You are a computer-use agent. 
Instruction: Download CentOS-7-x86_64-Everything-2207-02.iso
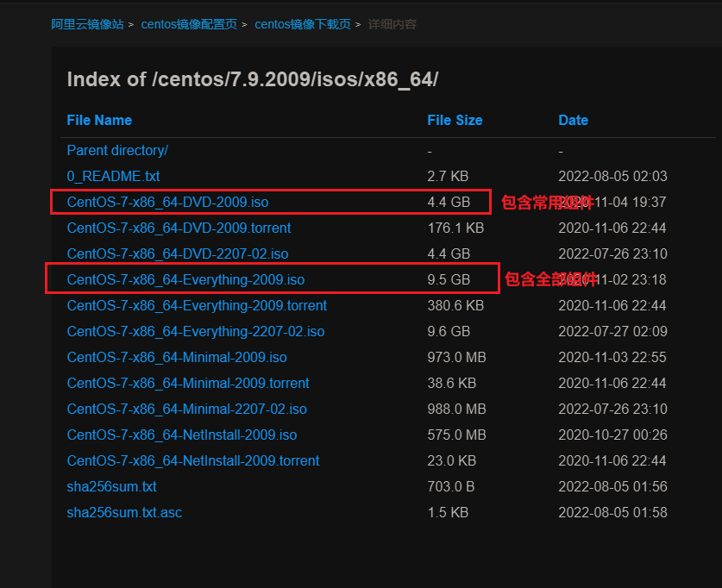[196, 331]
